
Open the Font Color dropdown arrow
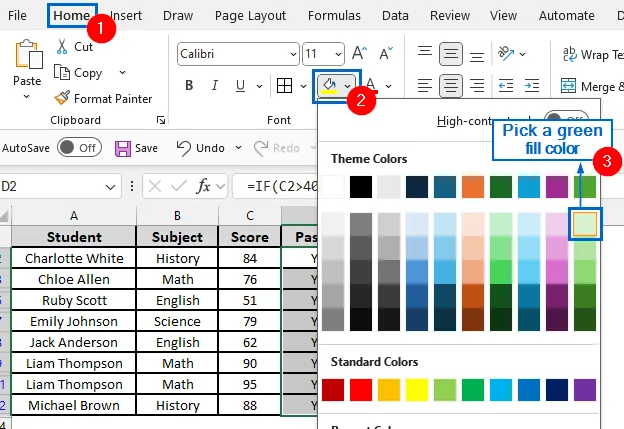point(388,86)
